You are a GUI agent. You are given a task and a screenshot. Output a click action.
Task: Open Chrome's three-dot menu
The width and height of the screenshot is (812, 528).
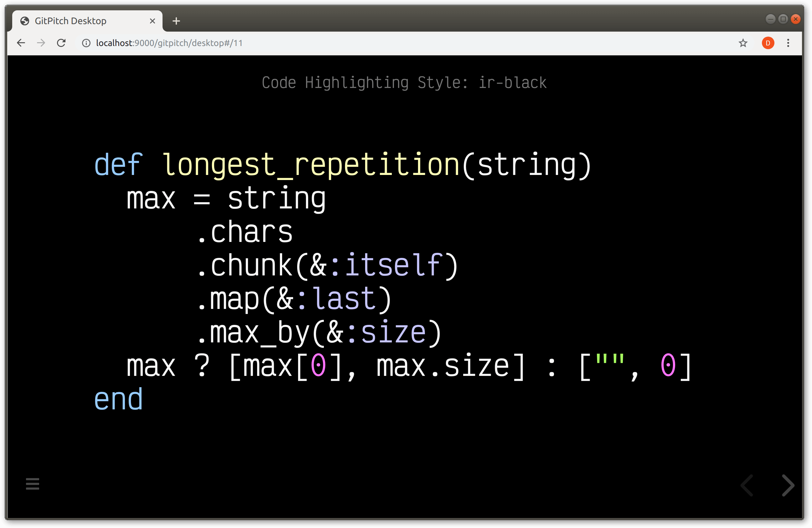pos(788,43)
